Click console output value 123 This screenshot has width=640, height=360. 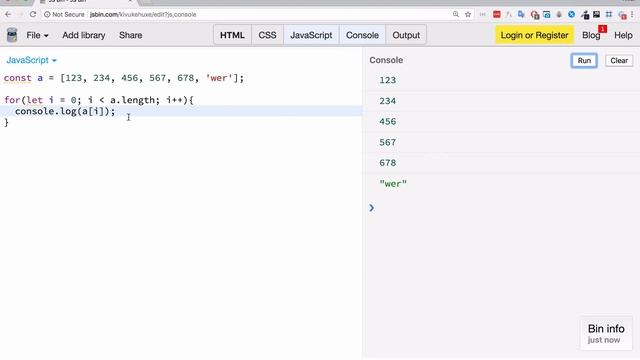[387, 80]
